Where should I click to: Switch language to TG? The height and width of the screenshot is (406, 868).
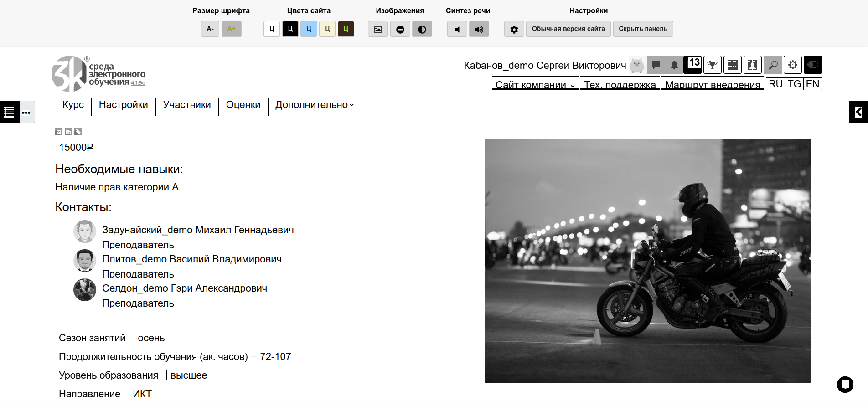tap(794, 84)
